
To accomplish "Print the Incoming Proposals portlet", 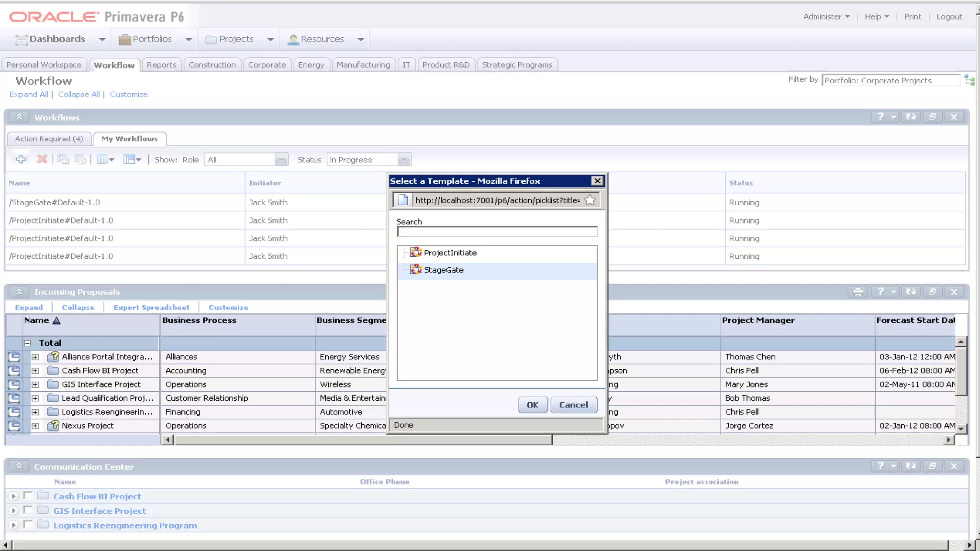I will [858, 292].
